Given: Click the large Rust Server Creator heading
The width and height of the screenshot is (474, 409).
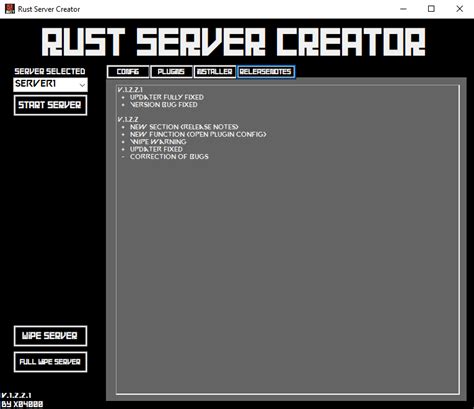Looking at the screenshot, I should click(234, 42).
